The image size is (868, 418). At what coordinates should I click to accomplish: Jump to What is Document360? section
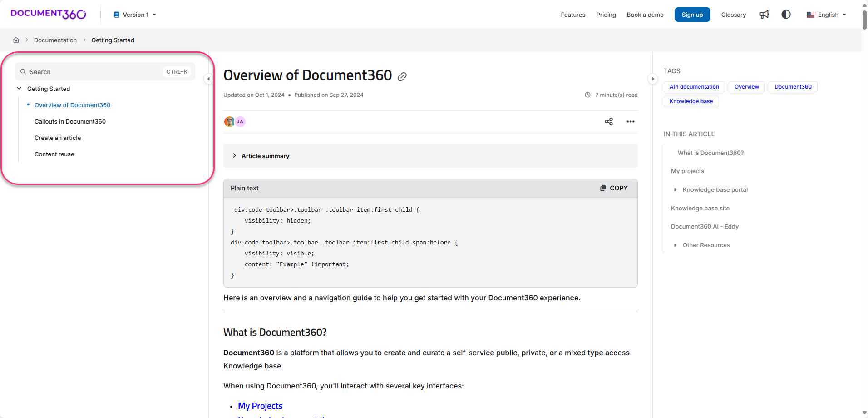(711, 153)
